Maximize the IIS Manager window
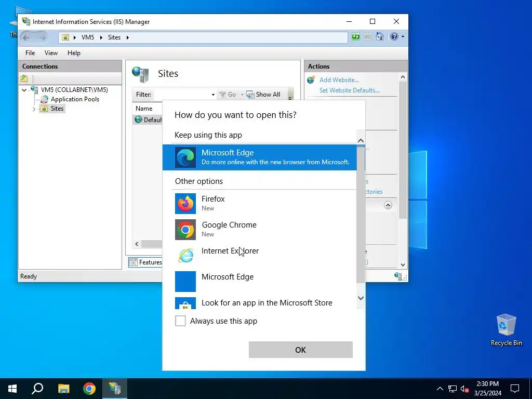 point(372,21)
